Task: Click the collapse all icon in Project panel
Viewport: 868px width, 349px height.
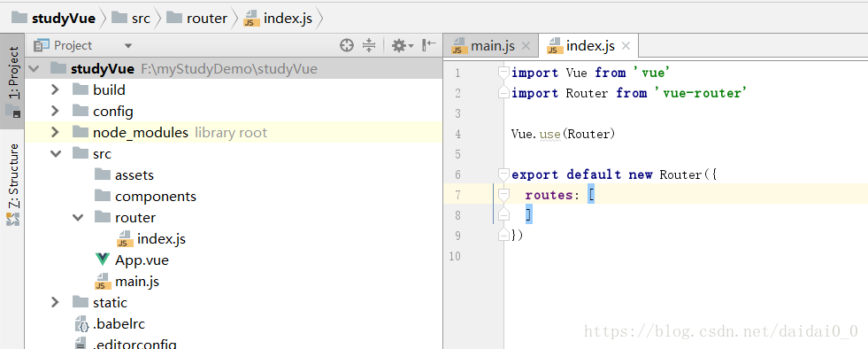Action: tap(369, 45)
